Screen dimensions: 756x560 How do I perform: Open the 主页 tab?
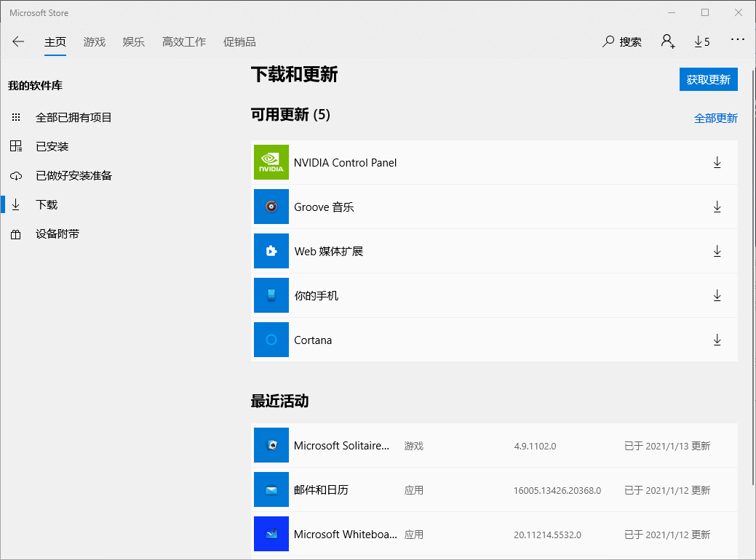tap(55, 42)
